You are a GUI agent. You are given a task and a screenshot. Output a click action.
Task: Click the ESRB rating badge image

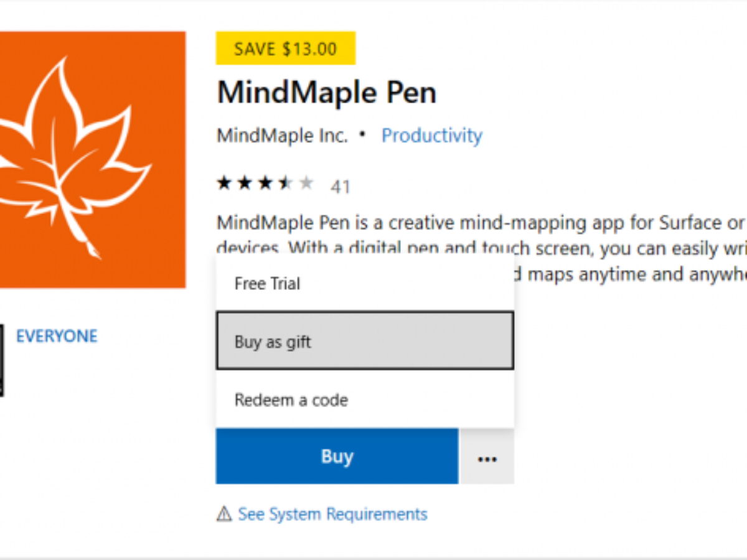click(2, 360)
